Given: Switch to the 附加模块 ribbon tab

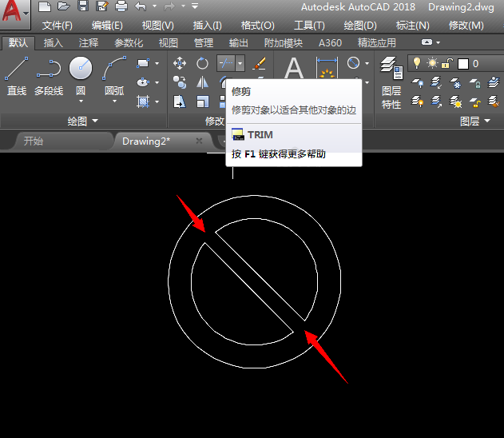Looking at the screenshot, I should point(284,43).
